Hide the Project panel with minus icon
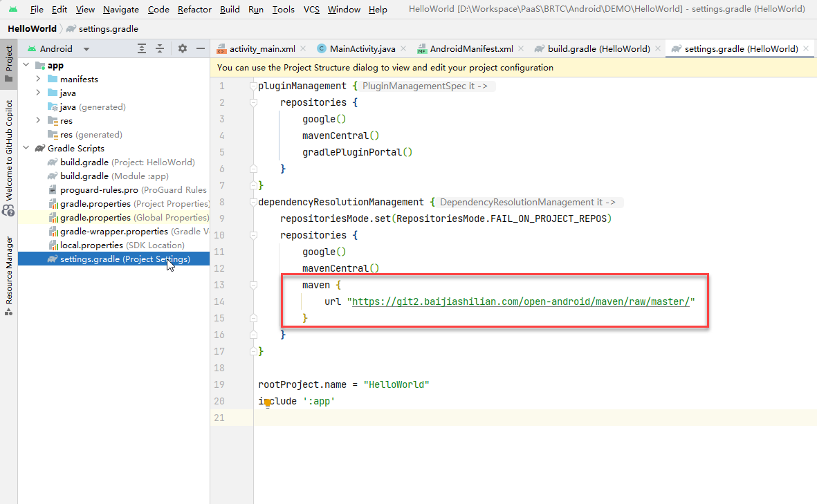This screenshot has height=504, width=817. (x=201, y=48)
